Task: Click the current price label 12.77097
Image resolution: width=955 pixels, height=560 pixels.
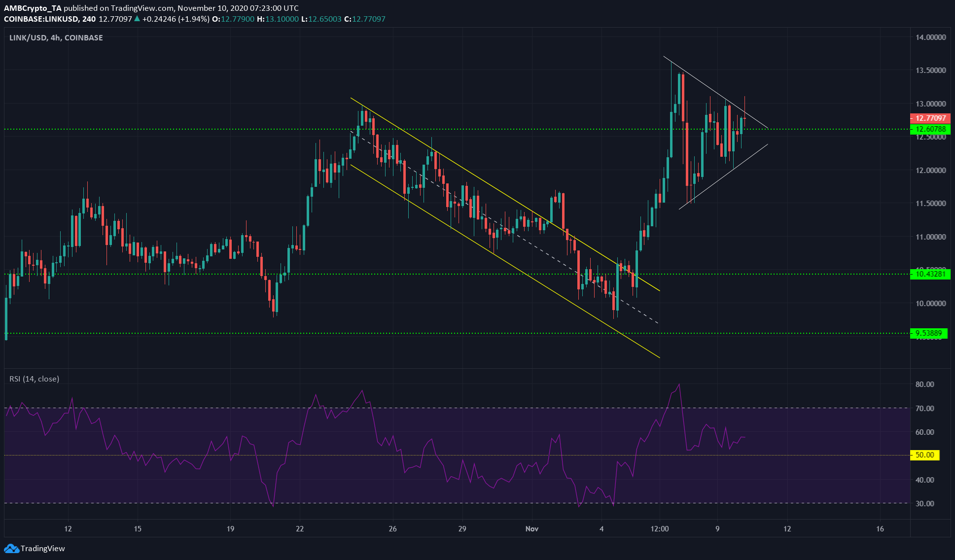Action: tap(930, 118)
